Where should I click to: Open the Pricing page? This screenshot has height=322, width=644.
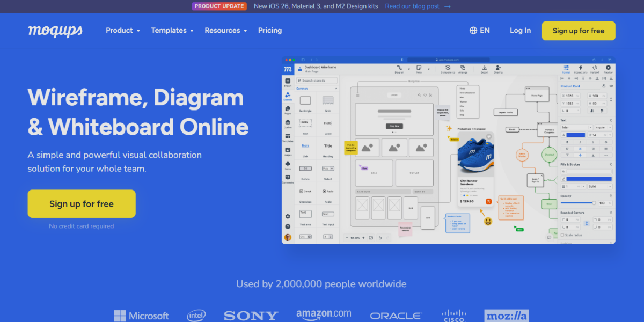[270, 31]
